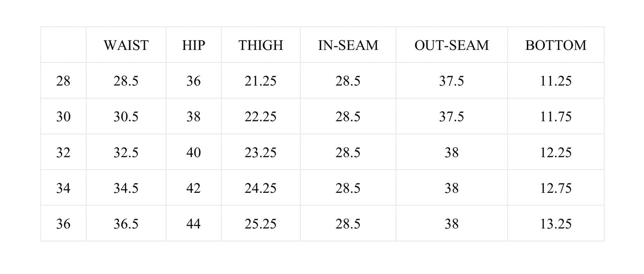Viewport: 644px width, 274px height.
Task: Click the WAIST column header
Action: [126, 45]
